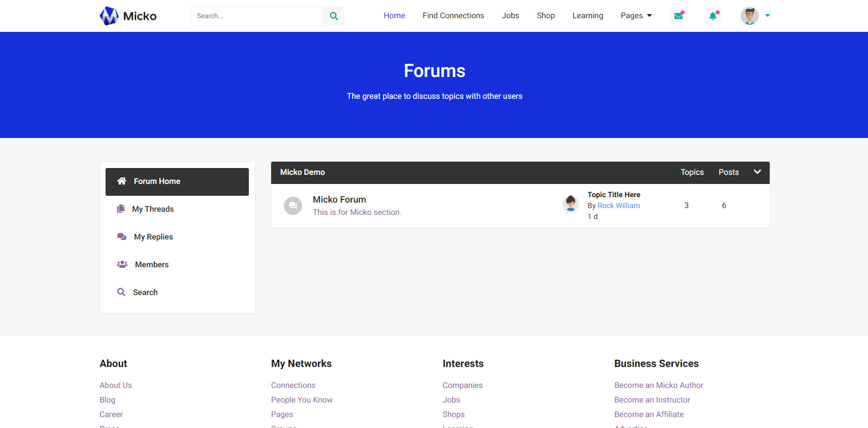
Task: Click the My Threads documents icon
Action: [x=121, y=209]
